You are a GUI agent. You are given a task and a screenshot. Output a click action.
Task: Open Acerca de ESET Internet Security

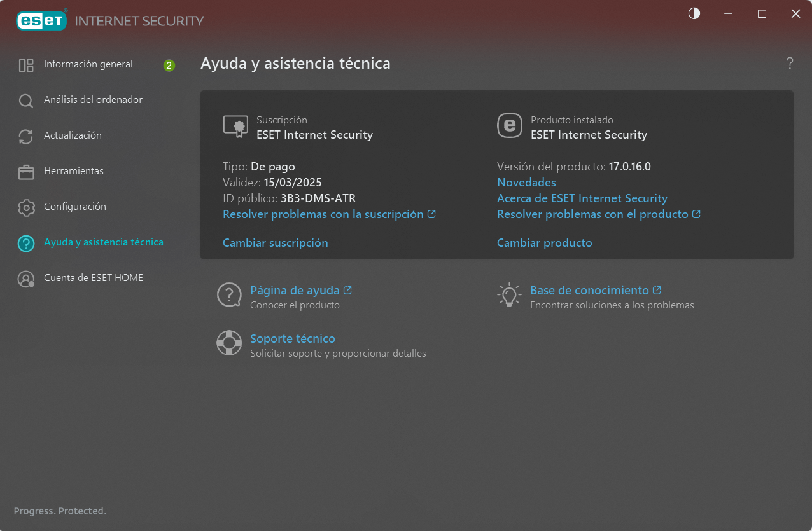[x=582, y=198]
